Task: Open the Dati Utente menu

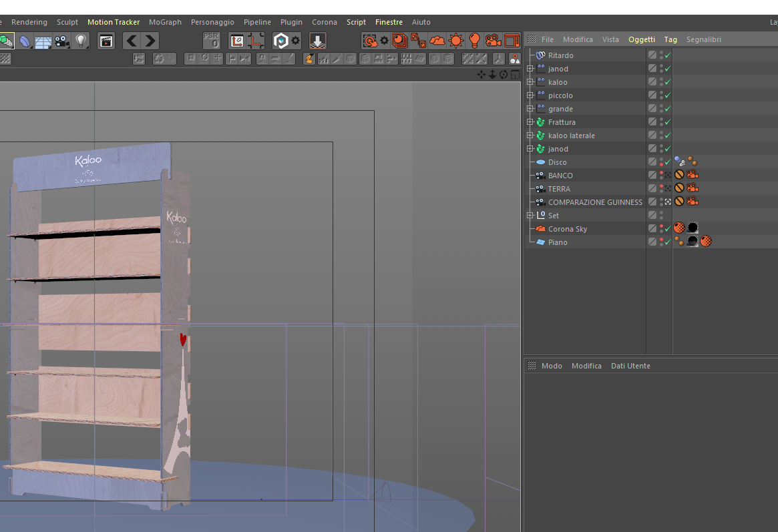Action: pyautogui.click(x=630, y=366)
